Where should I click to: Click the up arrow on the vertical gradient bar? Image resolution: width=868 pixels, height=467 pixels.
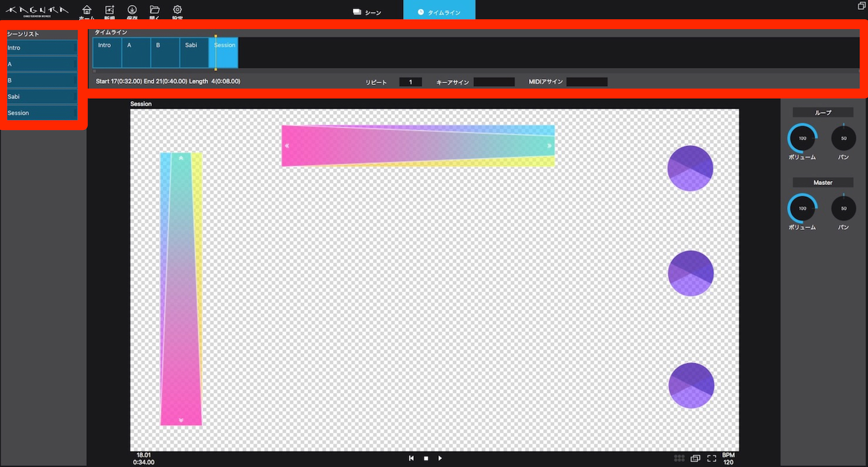click(181, 158)
